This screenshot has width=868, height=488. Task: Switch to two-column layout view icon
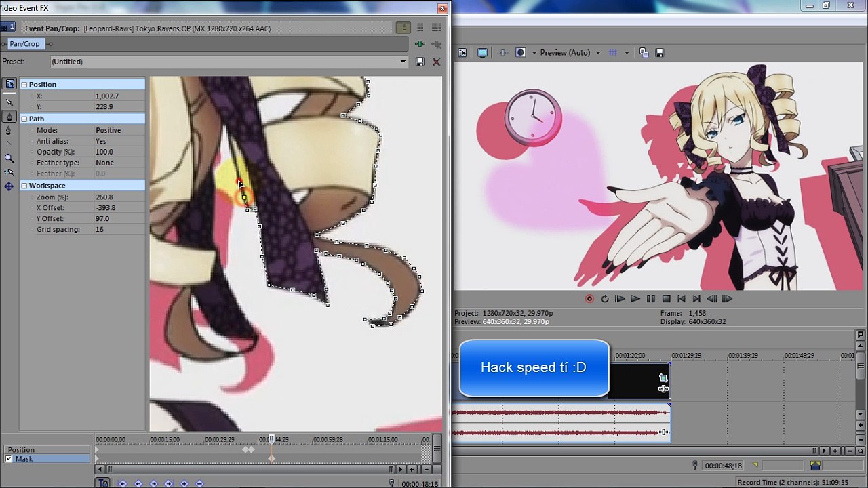pos(420,28)
